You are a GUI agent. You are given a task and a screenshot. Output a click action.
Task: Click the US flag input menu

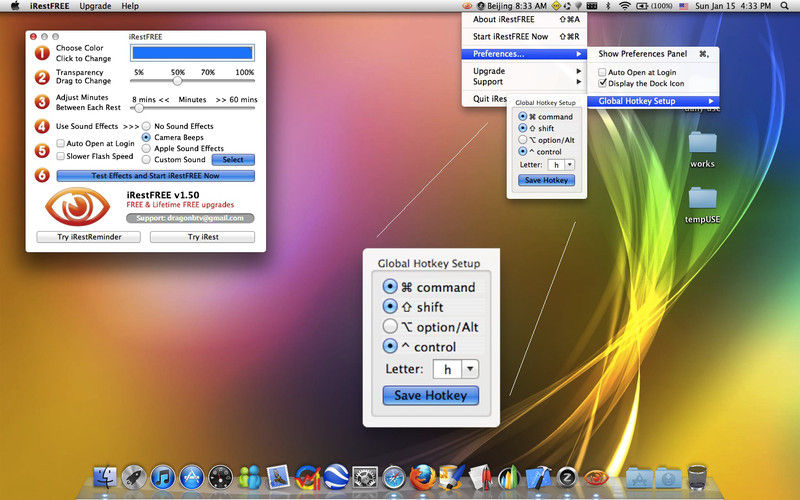coord(684,6)
